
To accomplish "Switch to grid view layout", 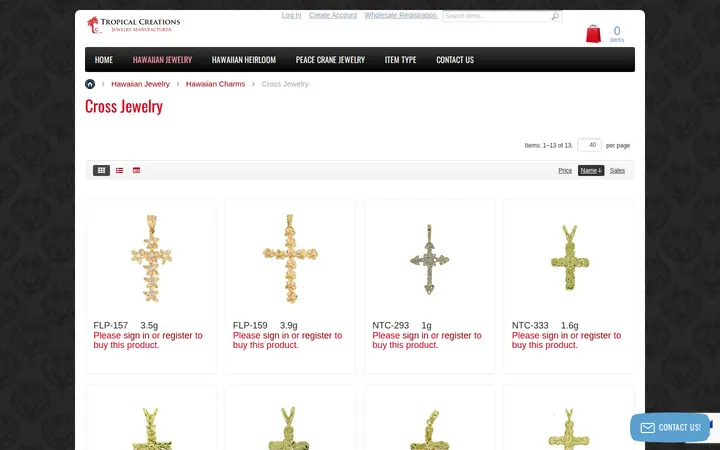I will point(101,170).
